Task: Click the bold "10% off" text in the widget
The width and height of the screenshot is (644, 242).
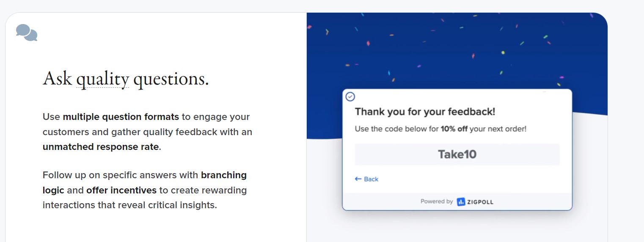Action: tap(454, 129)
